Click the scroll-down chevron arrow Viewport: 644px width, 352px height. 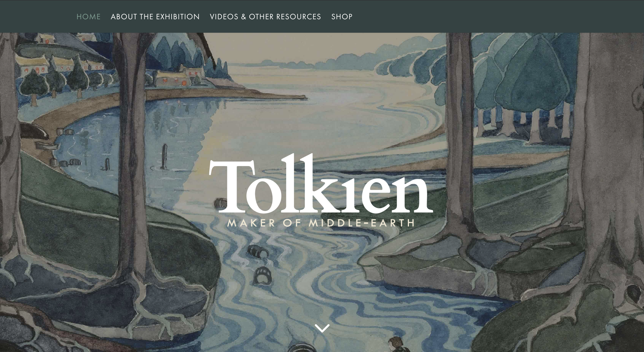coord(322,328)
